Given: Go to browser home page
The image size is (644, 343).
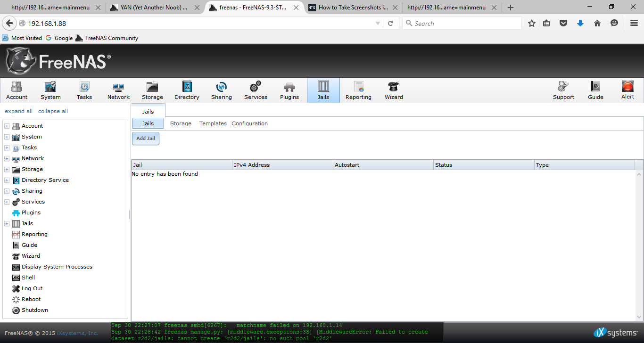Looking at the screenshot, I should tap(597, 23).
